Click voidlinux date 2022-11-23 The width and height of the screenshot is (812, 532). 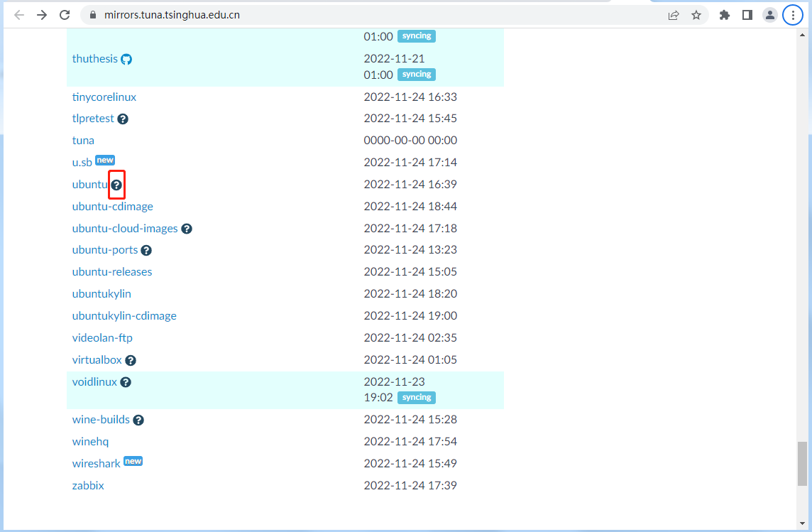coord(394,382)
